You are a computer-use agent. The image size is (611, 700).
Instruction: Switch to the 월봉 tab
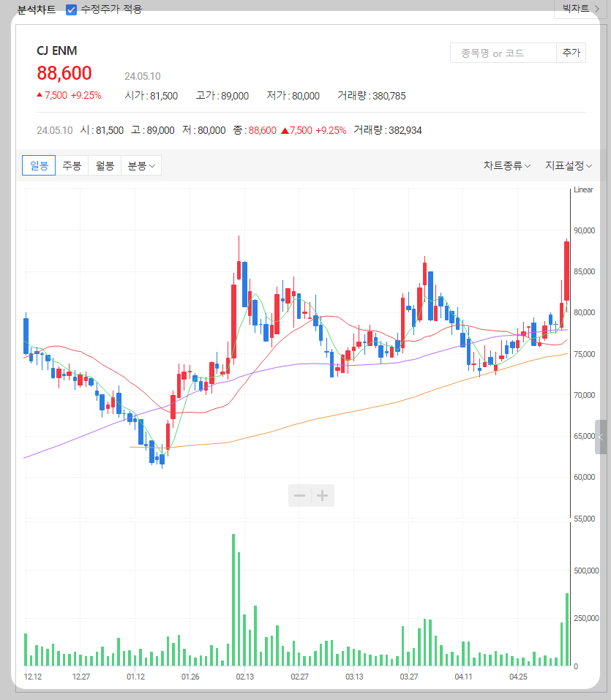[x=105, y=165]
